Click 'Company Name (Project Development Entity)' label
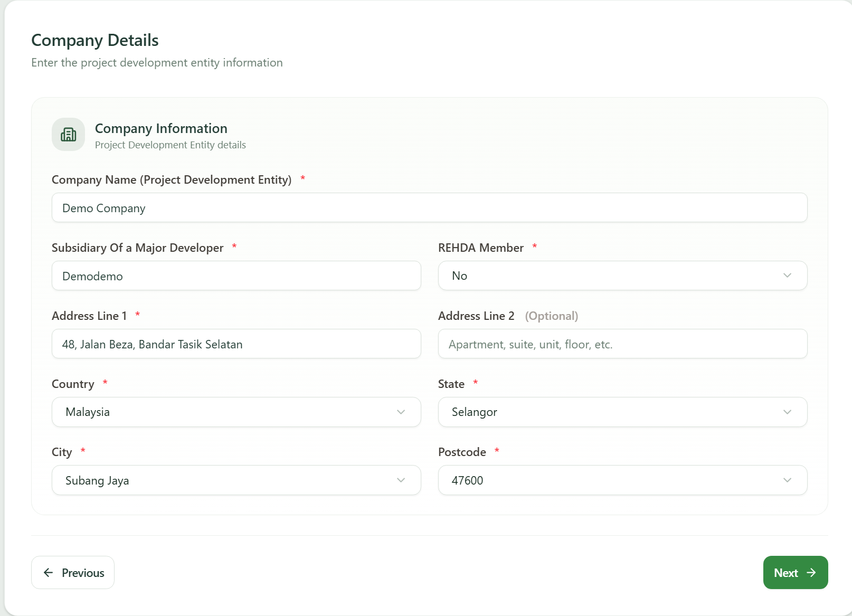852x616 pixels. pos(172,179)
